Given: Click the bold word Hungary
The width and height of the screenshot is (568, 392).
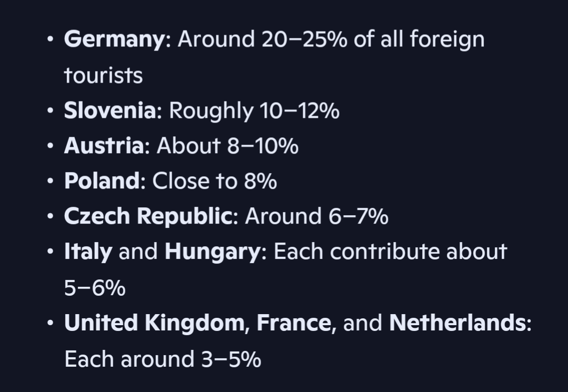Looking at the screenshot, I should point(213,252).
